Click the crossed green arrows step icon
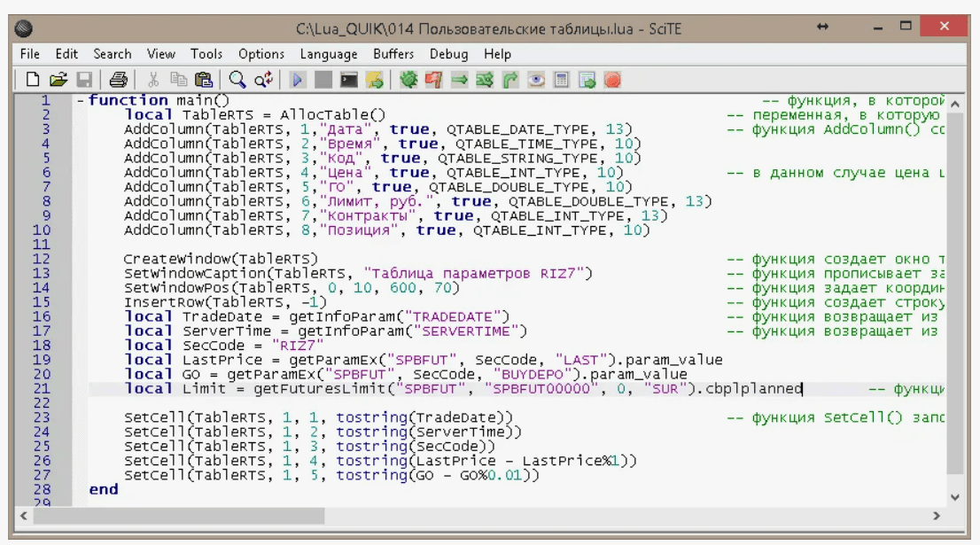This screenshot has width=980, height=545. point(485,80)
